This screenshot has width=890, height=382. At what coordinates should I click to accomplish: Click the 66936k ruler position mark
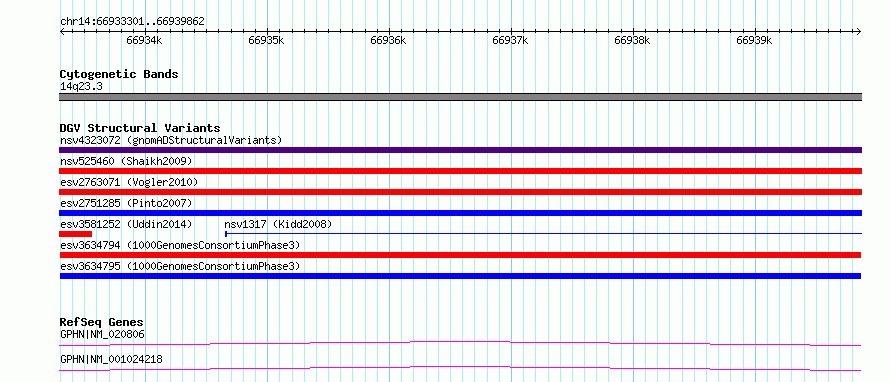click(389, 40)
